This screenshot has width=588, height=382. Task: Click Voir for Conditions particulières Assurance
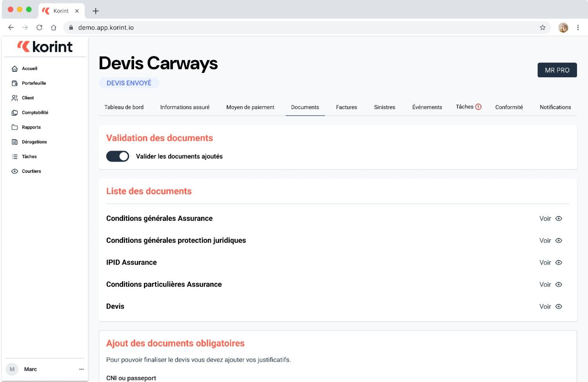click(545, 284)
